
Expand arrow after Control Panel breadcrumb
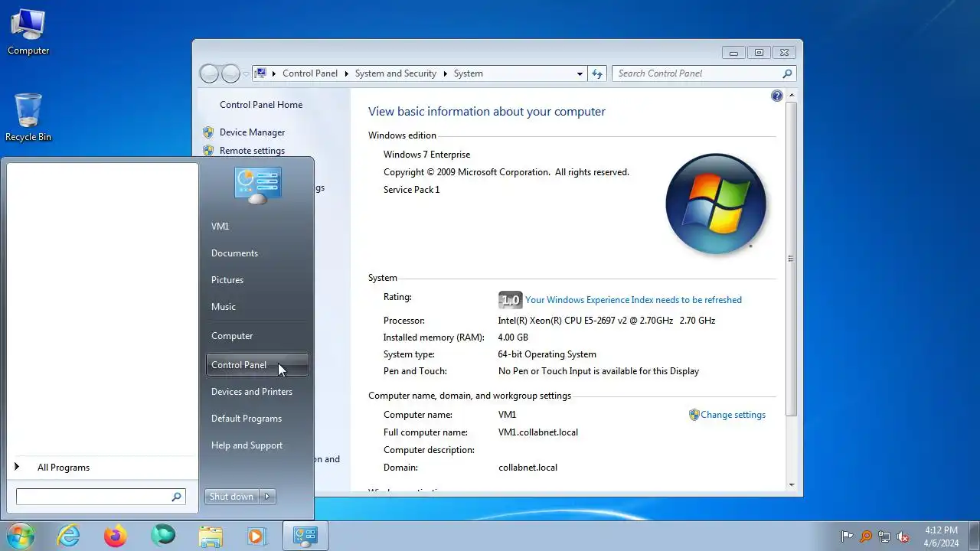346,73
